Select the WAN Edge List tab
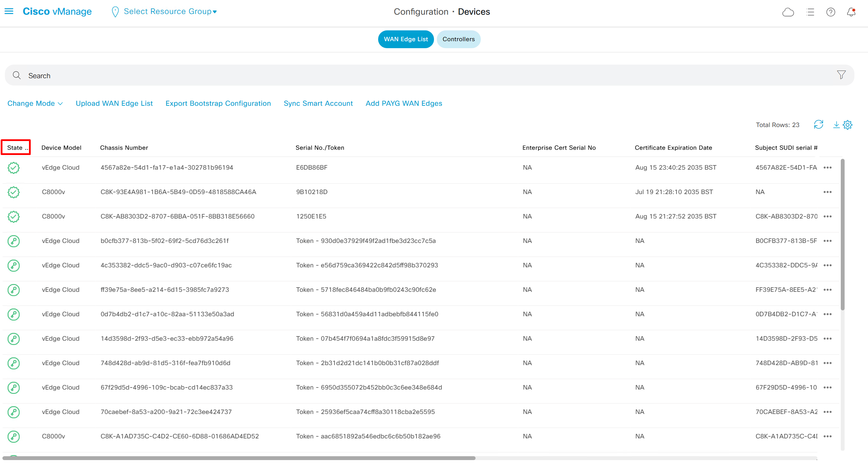Screen dimensions: 868x466 (x=406, y=39)
